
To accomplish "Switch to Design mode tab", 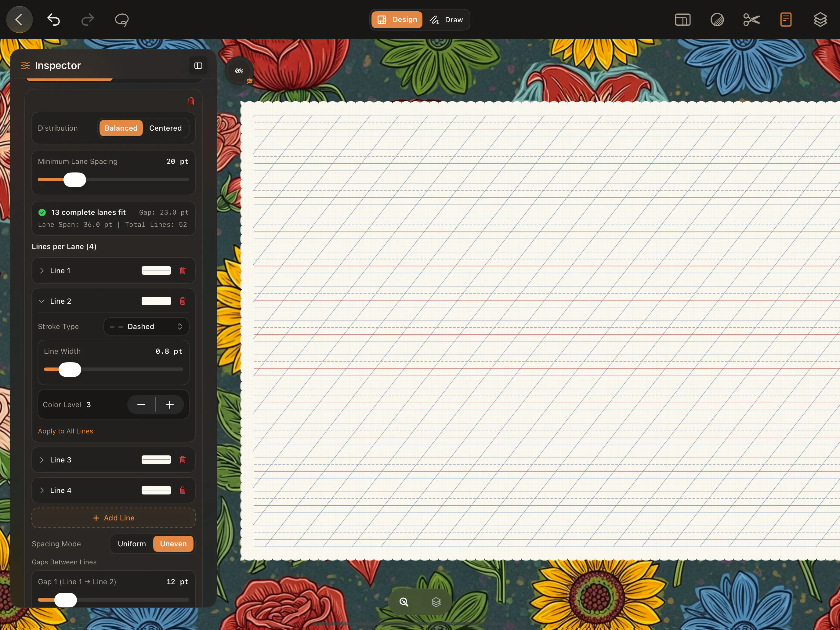I will click(x=397, y=20).
